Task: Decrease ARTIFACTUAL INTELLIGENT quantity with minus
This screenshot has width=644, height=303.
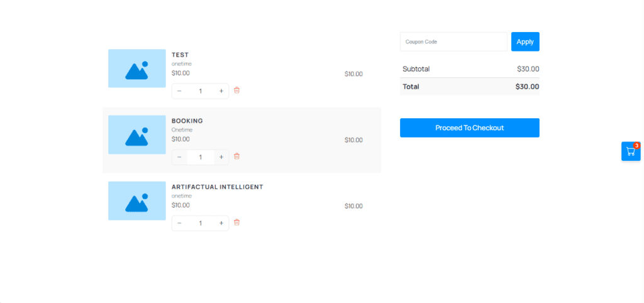Action: 179,223
